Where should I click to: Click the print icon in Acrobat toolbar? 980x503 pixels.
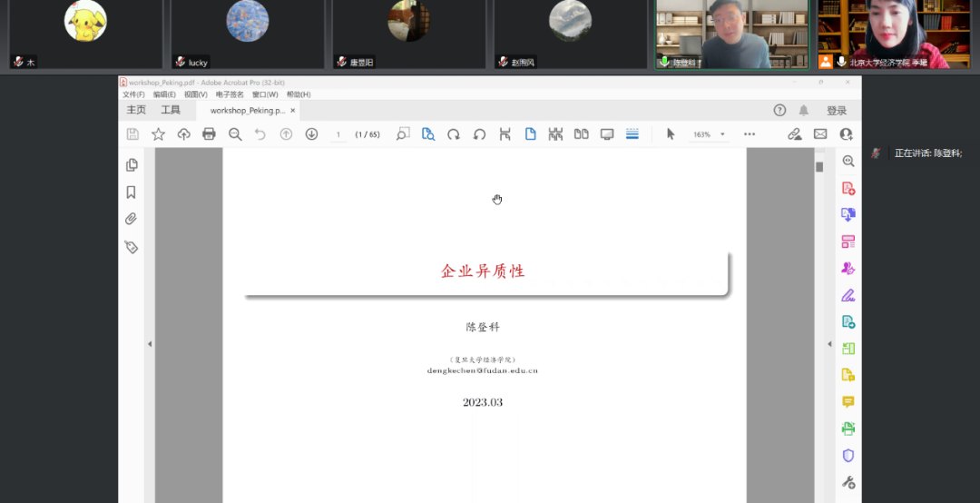[x=209, y=134]
